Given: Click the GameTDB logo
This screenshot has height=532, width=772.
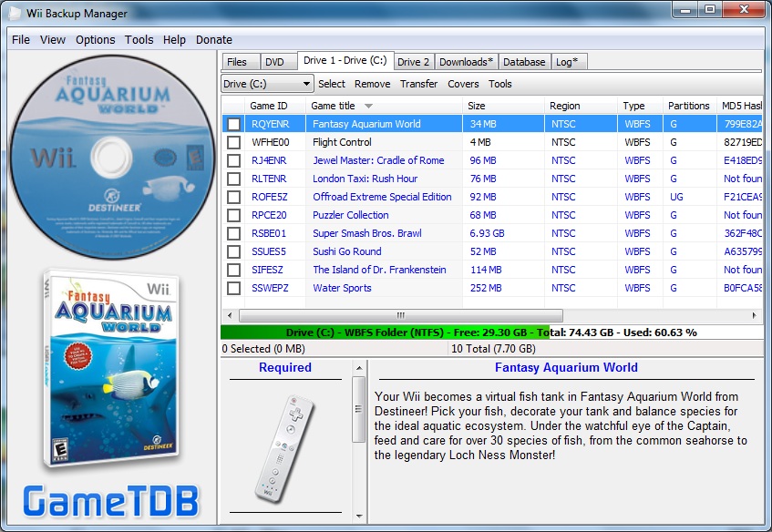Looking at the screenshot, I should 111,501.
